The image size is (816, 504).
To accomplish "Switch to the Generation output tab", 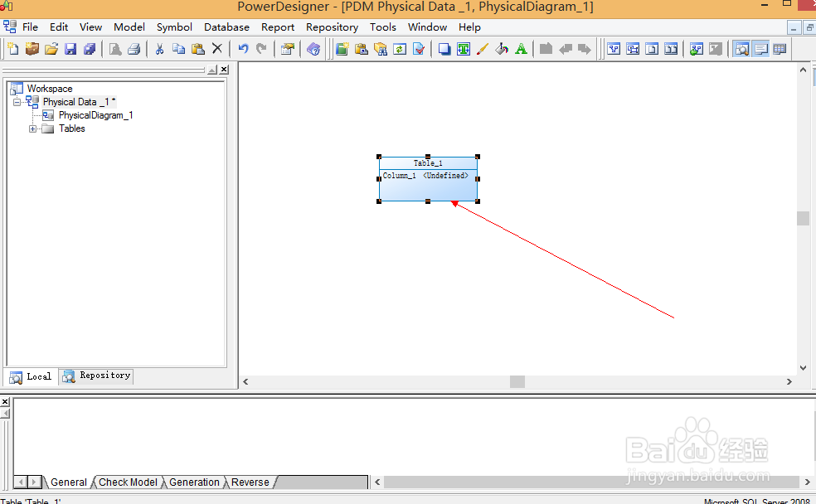I will (x=194, y=482).
